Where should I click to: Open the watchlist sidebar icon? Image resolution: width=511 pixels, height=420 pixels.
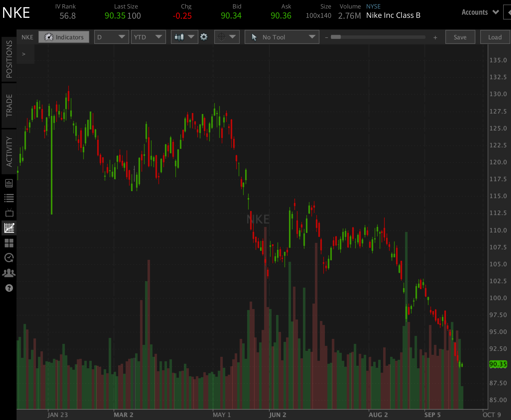tap(9, 198)
